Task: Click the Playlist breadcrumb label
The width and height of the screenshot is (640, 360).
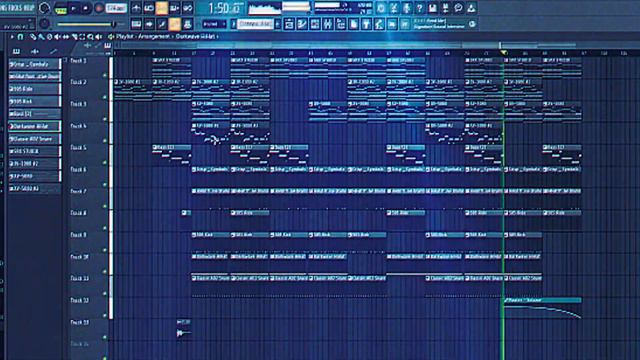Action: 125,37
